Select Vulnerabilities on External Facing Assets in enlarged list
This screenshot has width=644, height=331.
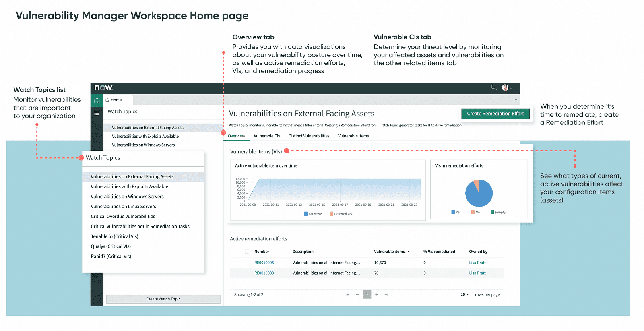pyautogui.click(x=143, y=177)
